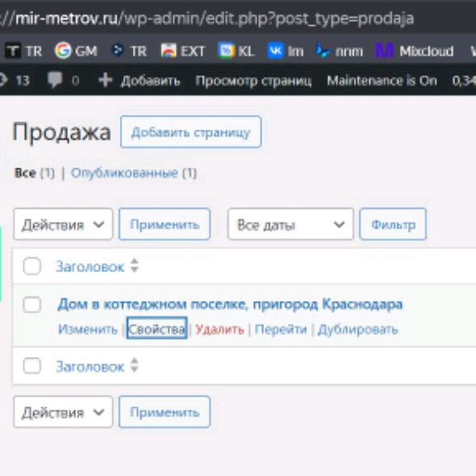Open the Mixcloud bookmark
Image resolution: width=476 pixels, height=476 pixels.
tap(414, 51)
